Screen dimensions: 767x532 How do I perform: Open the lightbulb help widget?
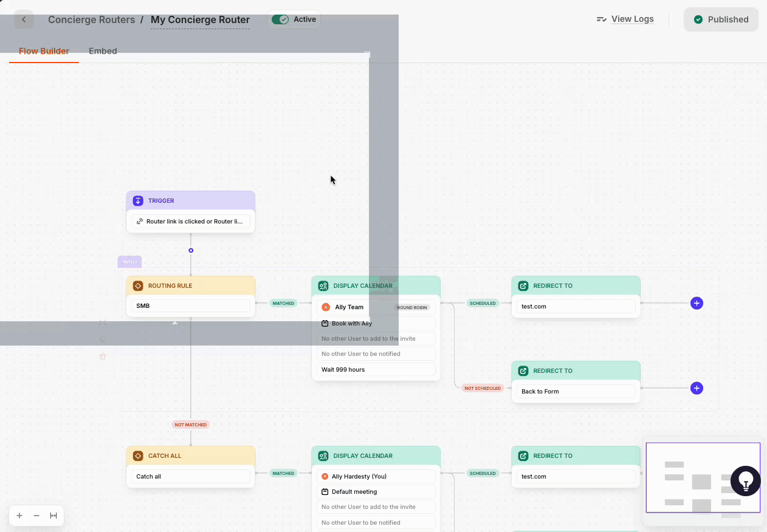click(745, 481)
